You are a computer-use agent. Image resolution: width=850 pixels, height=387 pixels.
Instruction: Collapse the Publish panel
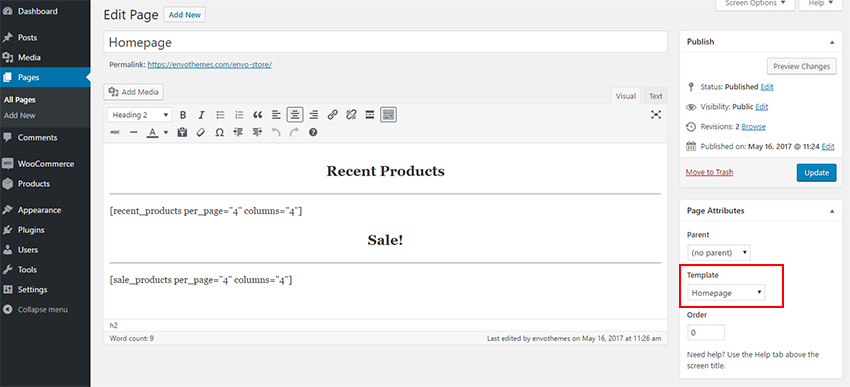tap(832, 42)
